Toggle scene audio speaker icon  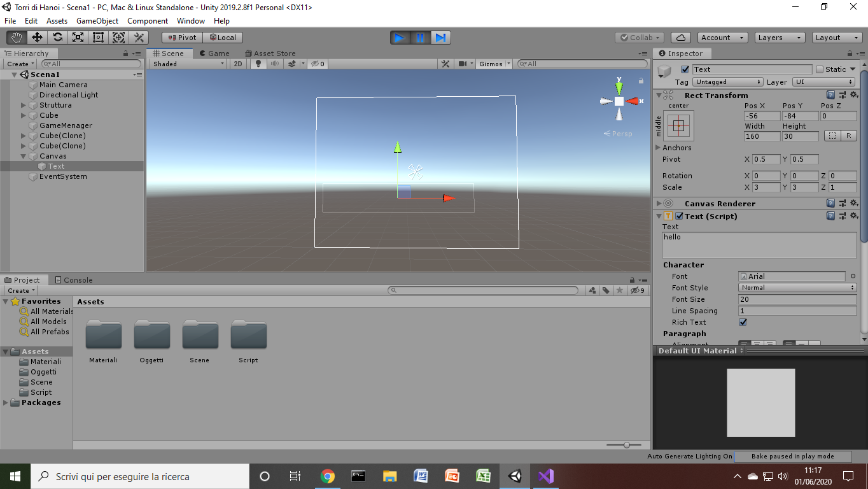click(x=274, y=64)
